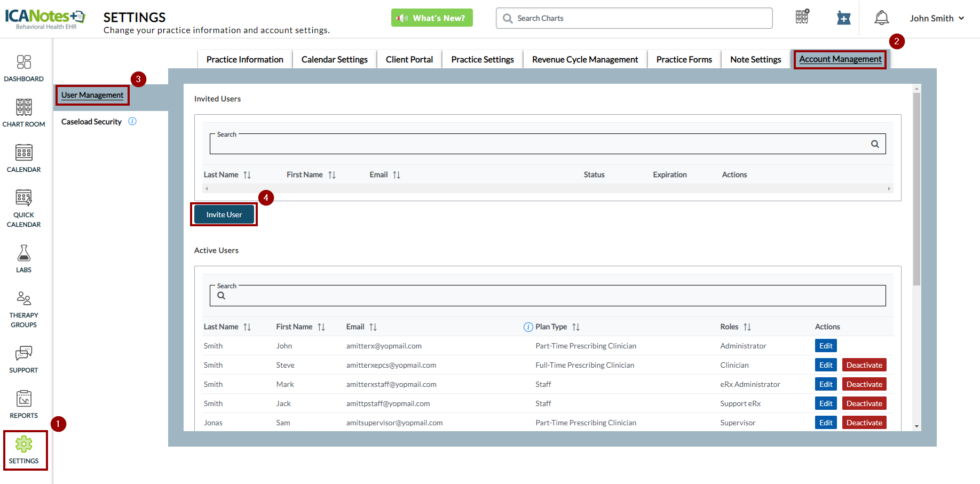Open the Labs flask icon

(x=23, y=253)
